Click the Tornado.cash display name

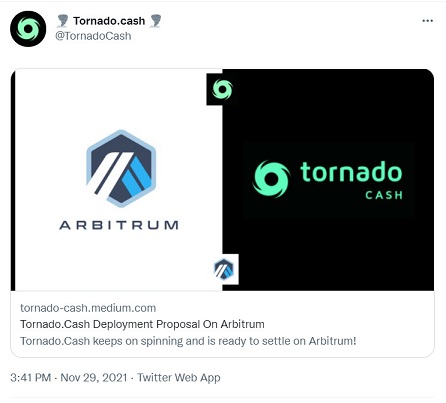pos(109,21)
